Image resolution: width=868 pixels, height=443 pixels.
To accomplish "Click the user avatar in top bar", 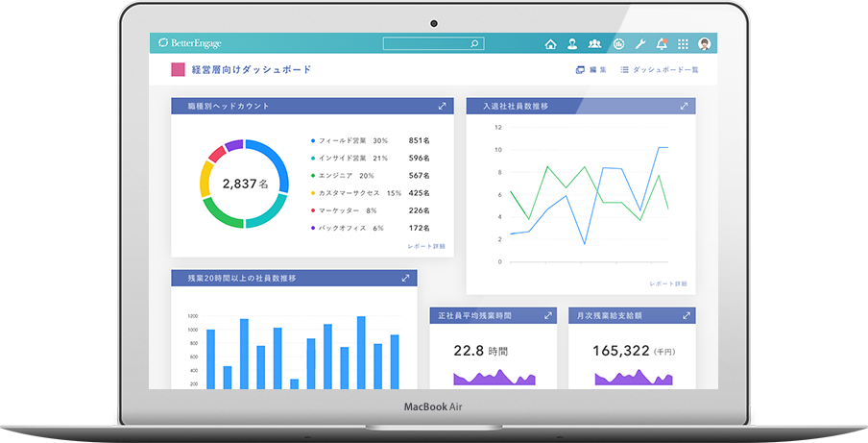I will click(705, 44).
